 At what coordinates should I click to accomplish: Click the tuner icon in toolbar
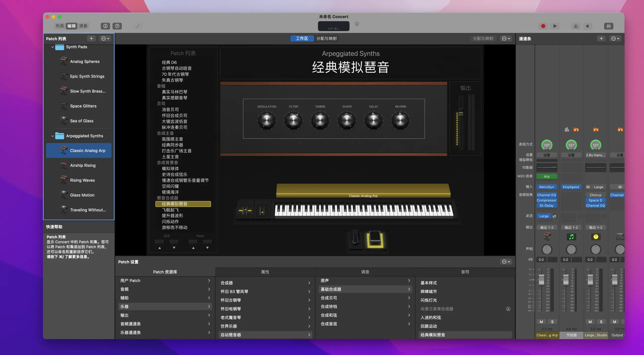click(x=138, y=26)
